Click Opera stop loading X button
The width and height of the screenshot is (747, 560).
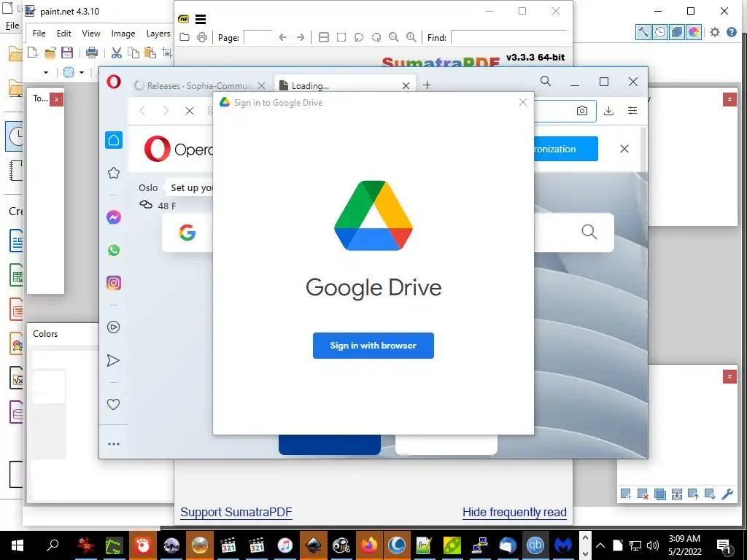tap(189, 111)
